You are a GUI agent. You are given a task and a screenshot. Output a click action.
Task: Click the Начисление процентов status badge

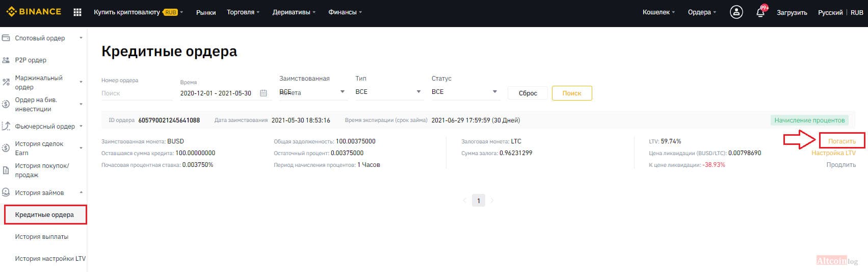click(x=809, y=120)
